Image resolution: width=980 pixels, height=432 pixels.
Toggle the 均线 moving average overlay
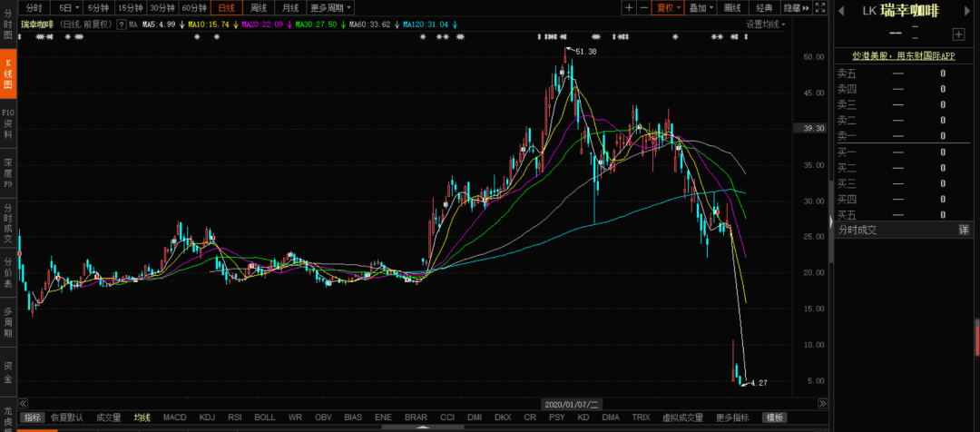142,417
